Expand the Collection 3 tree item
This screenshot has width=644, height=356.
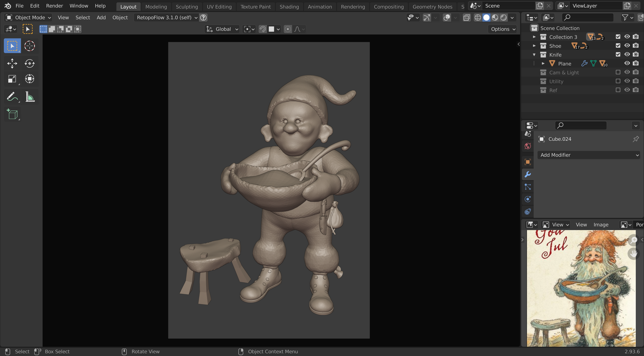pos(534,37)
